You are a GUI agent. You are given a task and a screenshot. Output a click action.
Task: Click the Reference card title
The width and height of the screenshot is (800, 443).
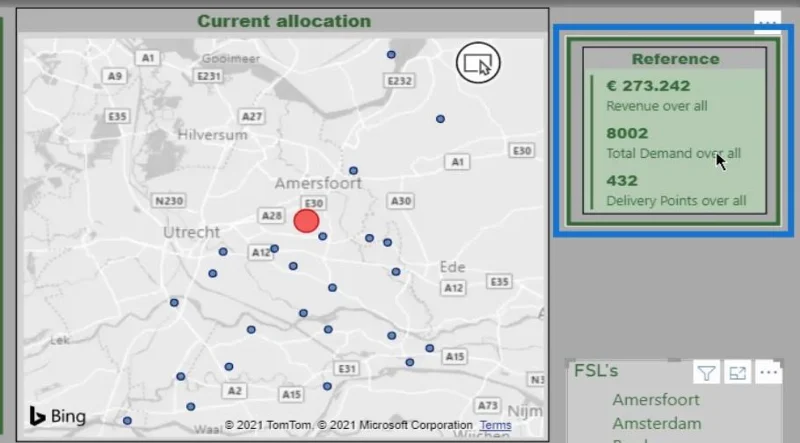click(675, 59)
